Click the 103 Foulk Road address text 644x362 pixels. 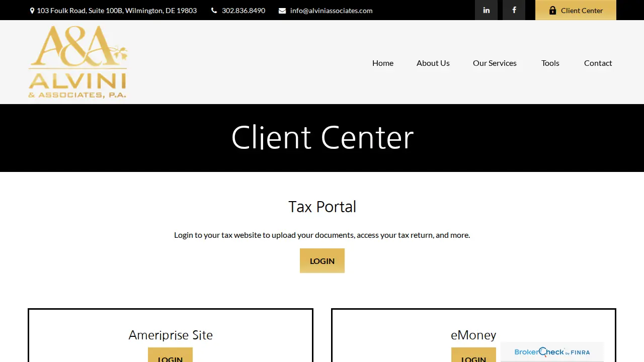pos(117,11)
